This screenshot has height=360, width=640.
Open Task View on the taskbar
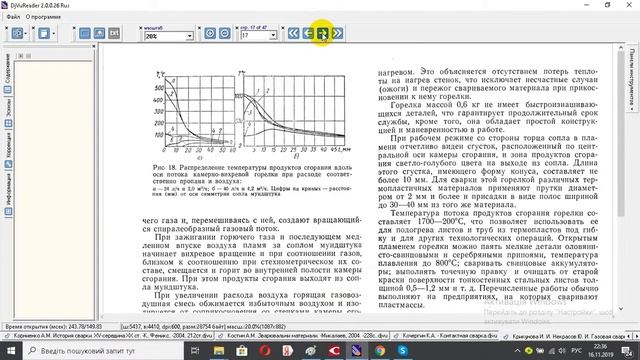click(x=195, y=351)
